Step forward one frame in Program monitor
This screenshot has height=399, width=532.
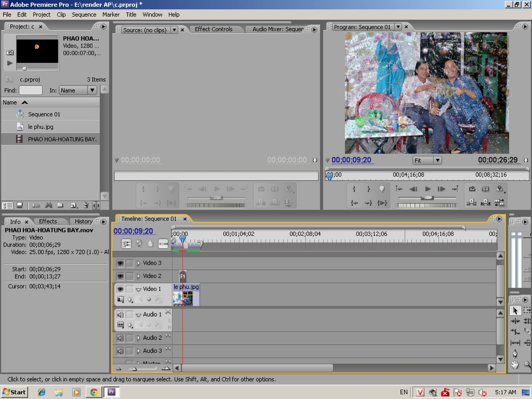coord(441,189)
